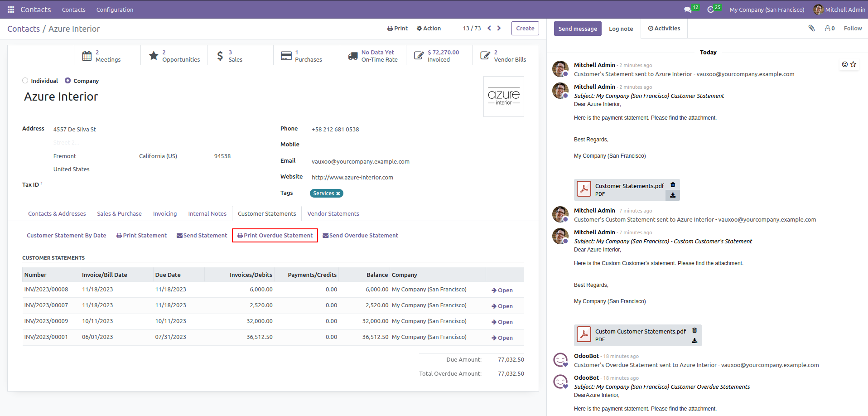Open the My Company (San Francisco) switcher
Viewport: 868px width, 416px height.
767,10
